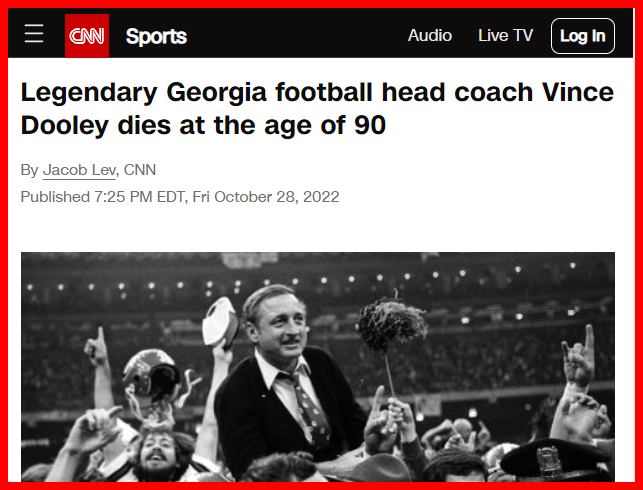
Task: Go to the Sports section
Action: (156, 37)
